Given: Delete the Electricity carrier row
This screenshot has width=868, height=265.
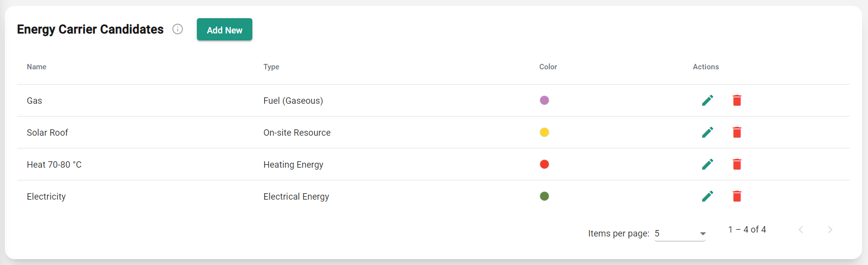Looking at the screenshot, I should coord(737,196).
